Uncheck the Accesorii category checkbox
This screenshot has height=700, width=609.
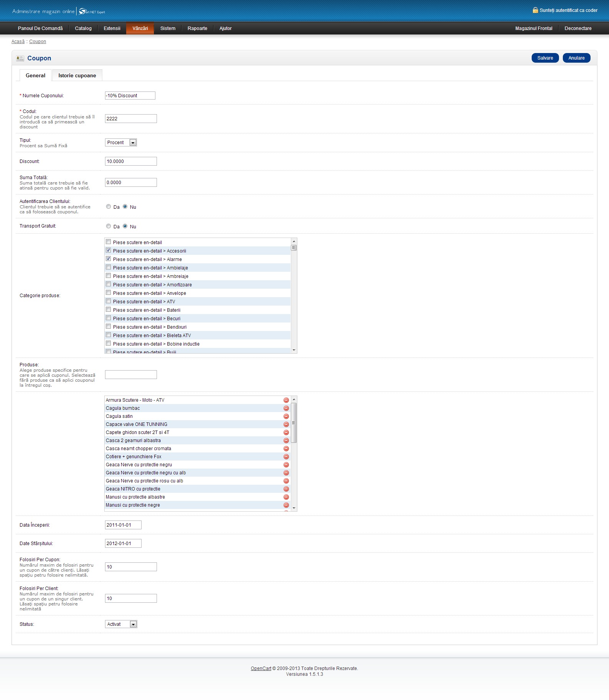click(x=108, y=250)
